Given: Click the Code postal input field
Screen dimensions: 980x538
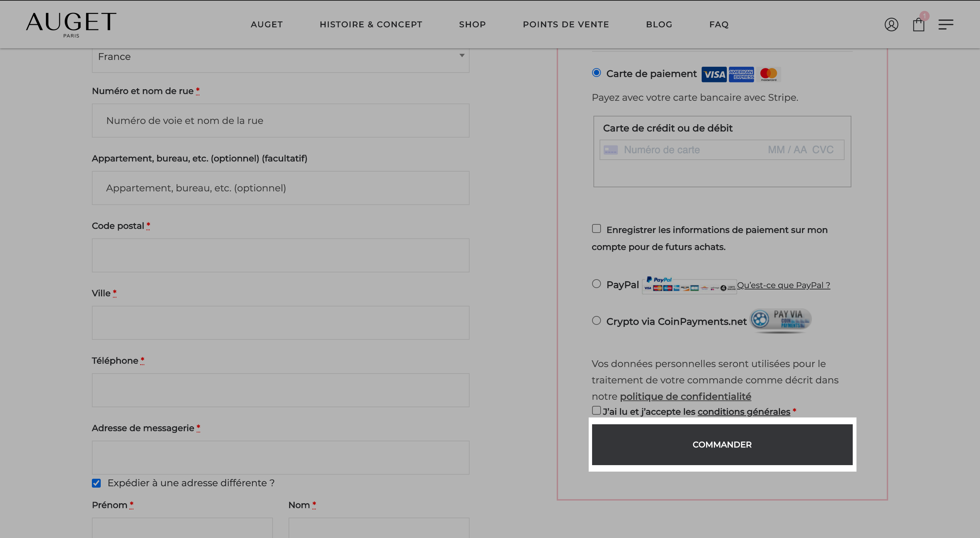Looking at the screenshot, I should [280, 255].
